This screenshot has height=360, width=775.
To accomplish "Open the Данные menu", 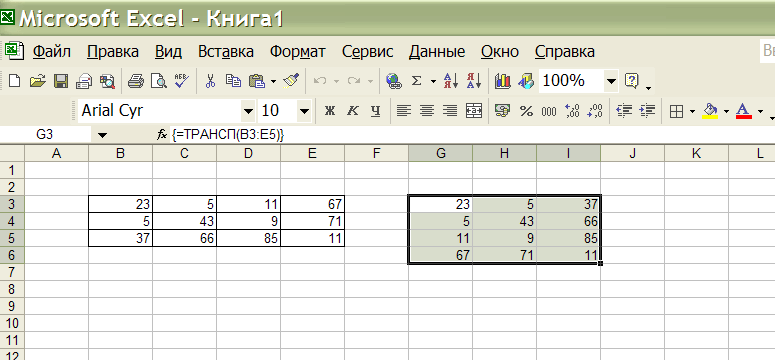I will (437, 51).
